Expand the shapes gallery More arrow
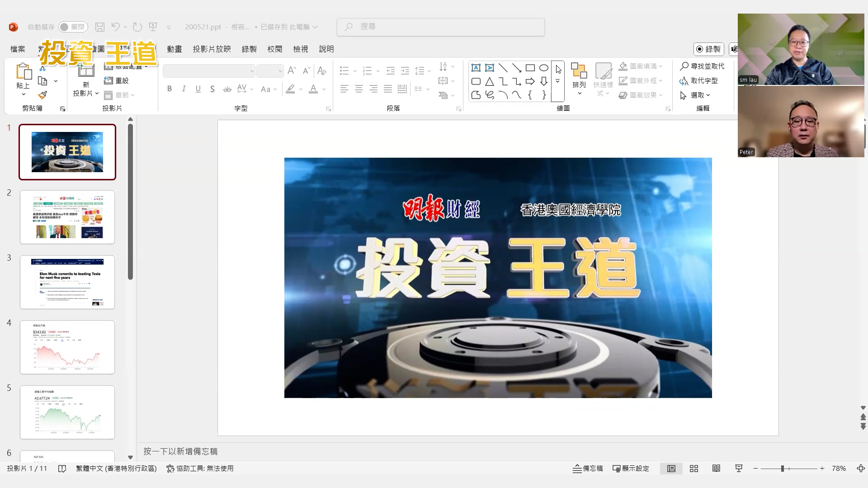 [x=558, y=81]
